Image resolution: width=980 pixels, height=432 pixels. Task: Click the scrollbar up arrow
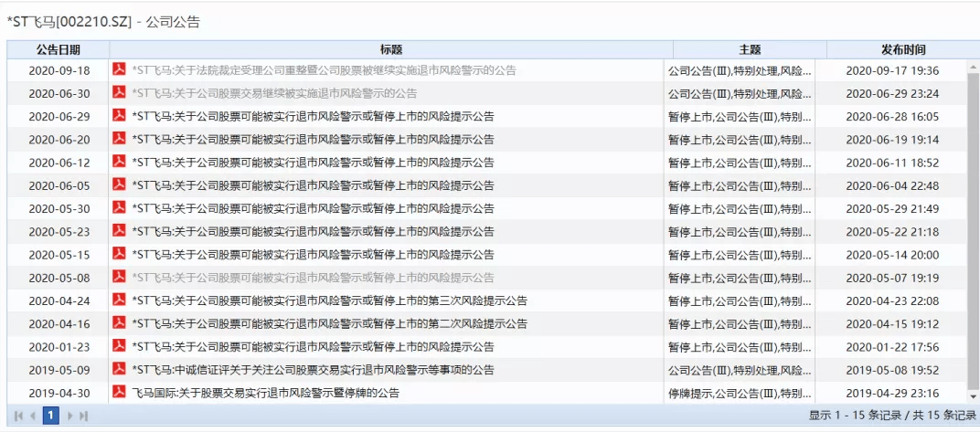973,66
